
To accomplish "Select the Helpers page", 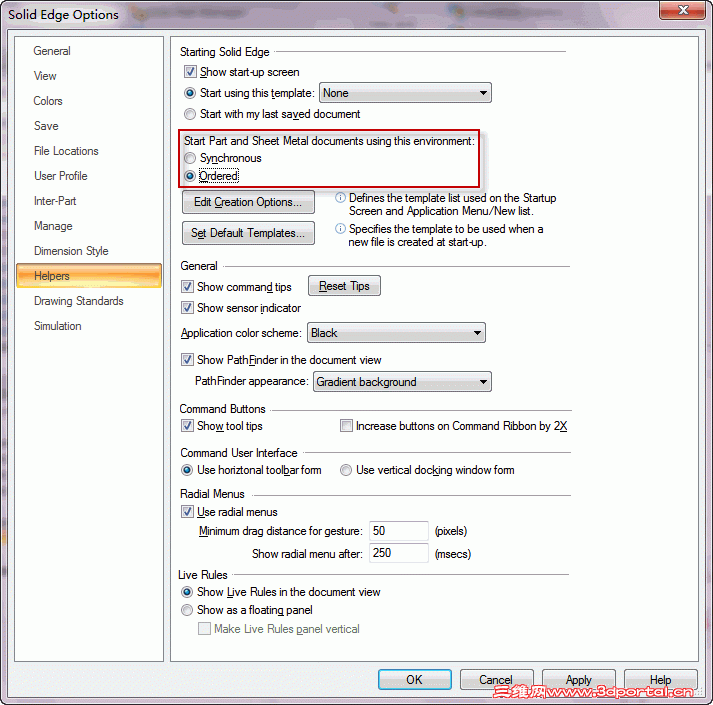I will (x=89, y=276).
